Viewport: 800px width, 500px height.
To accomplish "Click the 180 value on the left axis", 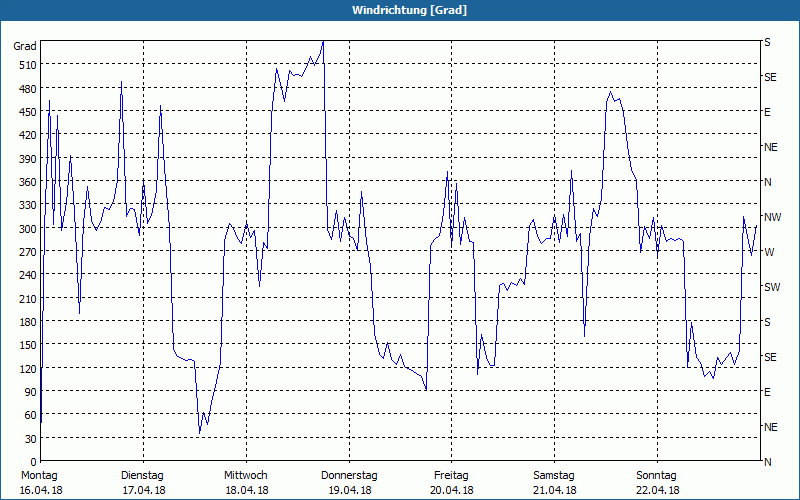I will coord(28,322).
